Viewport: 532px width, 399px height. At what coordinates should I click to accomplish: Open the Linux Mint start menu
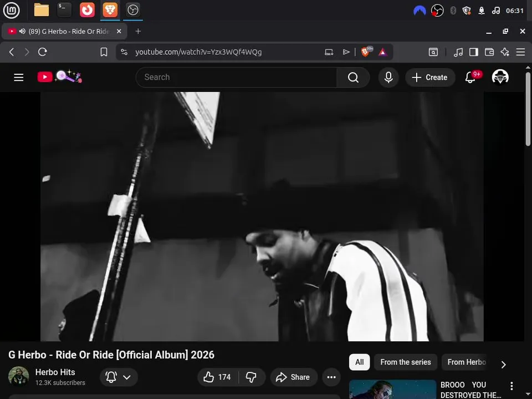(x=11, y=10)
